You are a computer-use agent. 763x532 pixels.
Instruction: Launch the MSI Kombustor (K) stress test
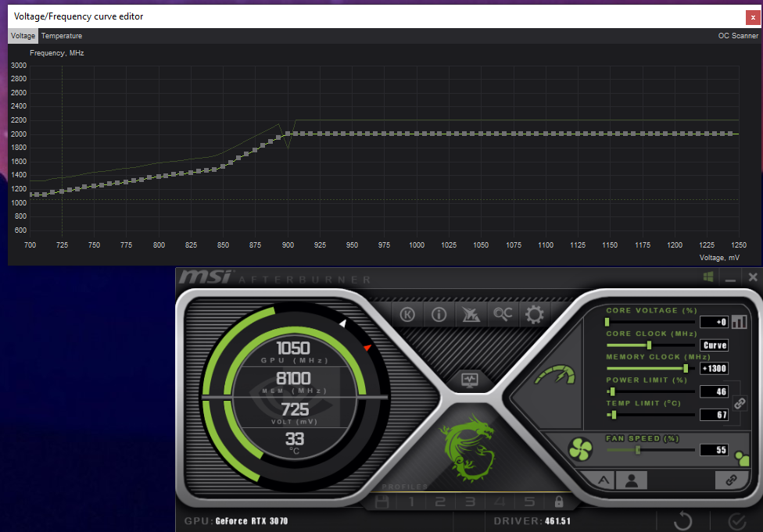click(407, 315)
